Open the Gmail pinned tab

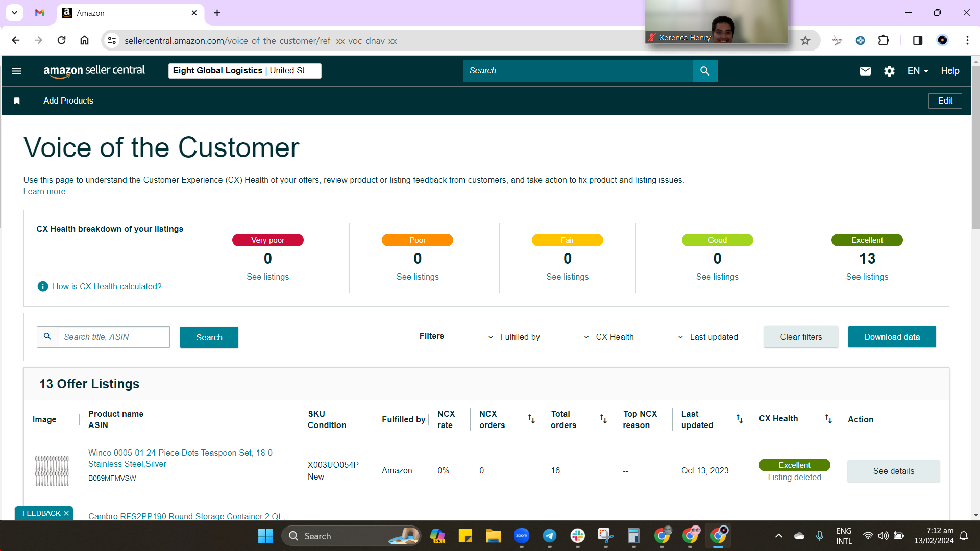(x=40, y=13)
